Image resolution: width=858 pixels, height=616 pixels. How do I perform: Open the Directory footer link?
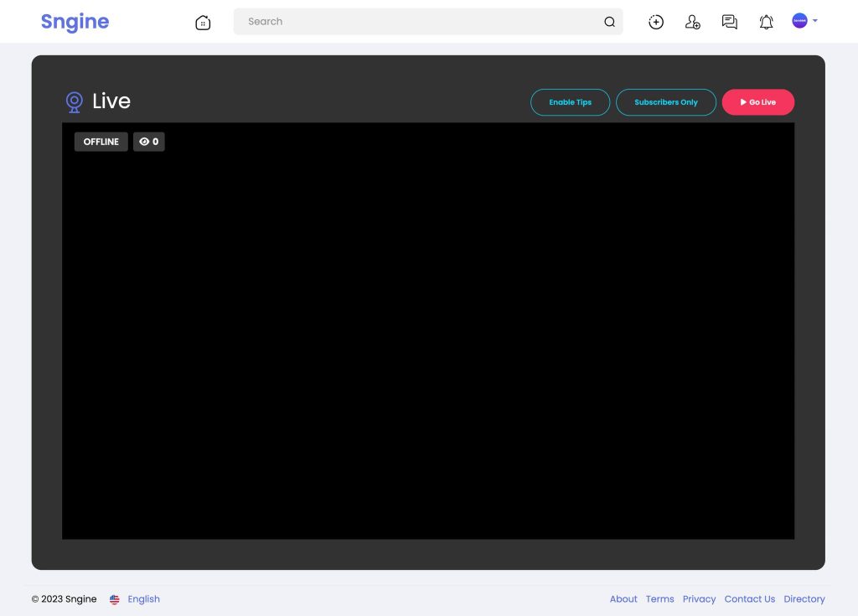click(x=804, y=599)
